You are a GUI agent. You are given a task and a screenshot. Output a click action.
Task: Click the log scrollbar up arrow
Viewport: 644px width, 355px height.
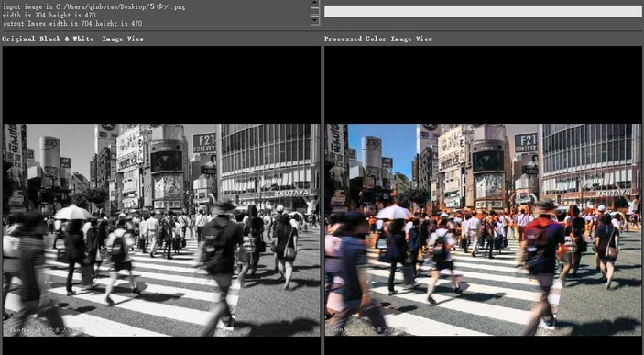pyautogui.click(x=315, y=3)
